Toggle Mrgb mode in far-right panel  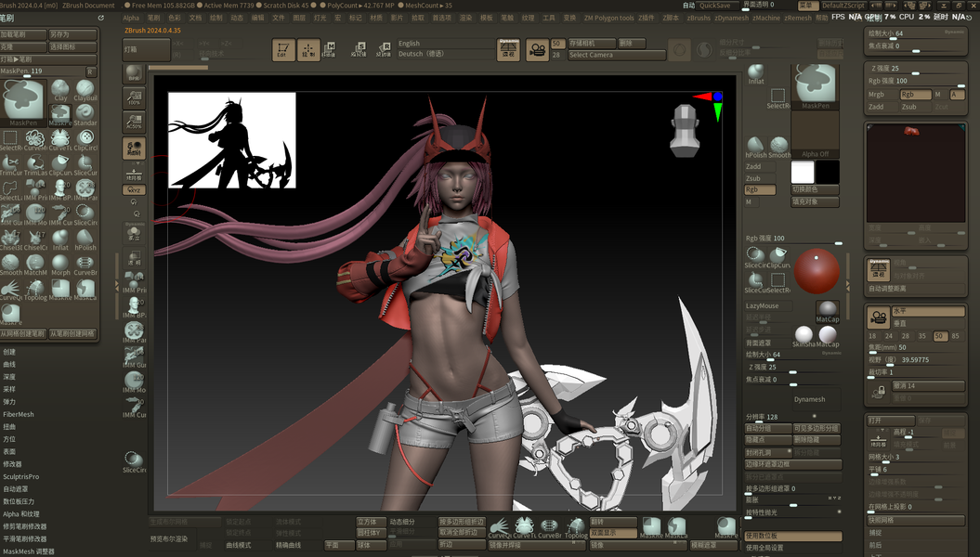[882, 95]
